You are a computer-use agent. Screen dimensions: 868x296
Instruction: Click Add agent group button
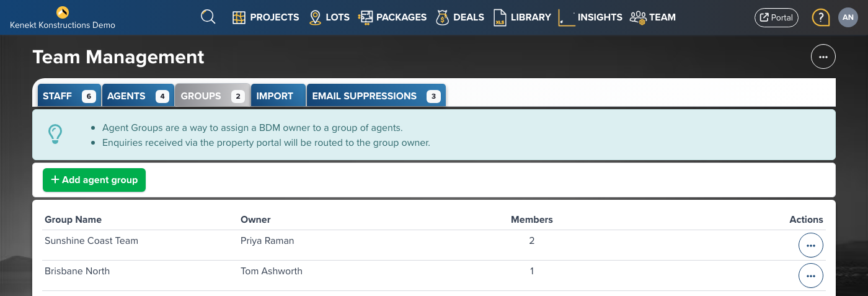94,180
